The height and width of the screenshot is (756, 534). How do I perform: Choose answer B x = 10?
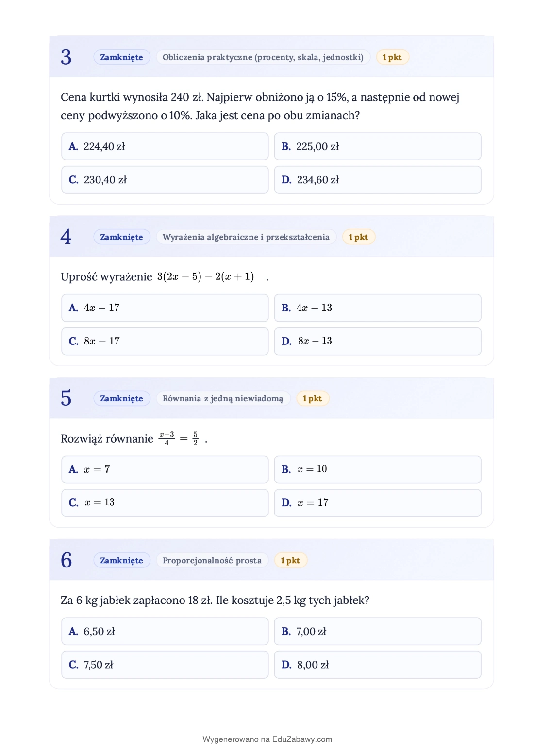(377, 469)
